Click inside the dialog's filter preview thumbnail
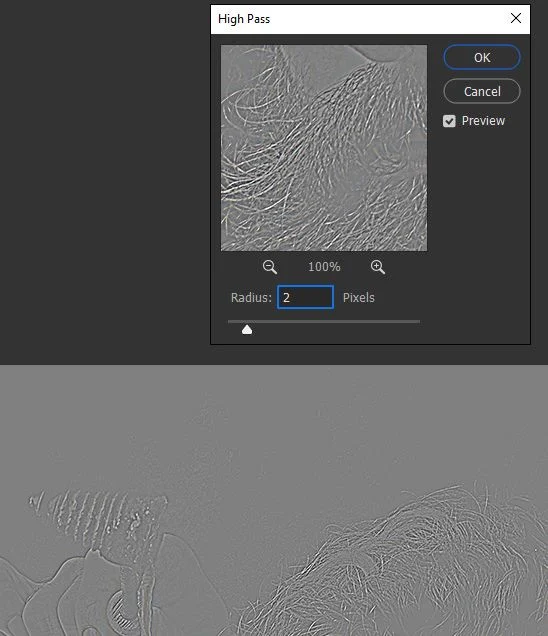This screenshot has height=636, width=548. click(324, 148)
